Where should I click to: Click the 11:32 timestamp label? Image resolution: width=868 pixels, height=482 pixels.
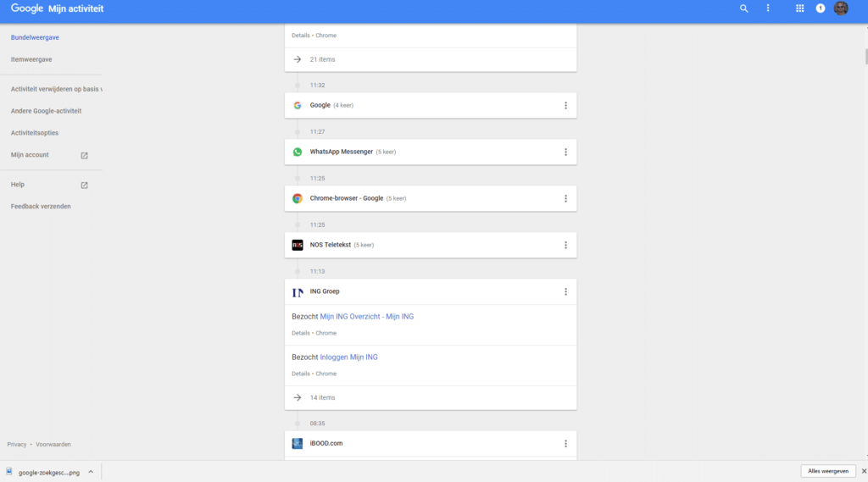click(317, 86)
